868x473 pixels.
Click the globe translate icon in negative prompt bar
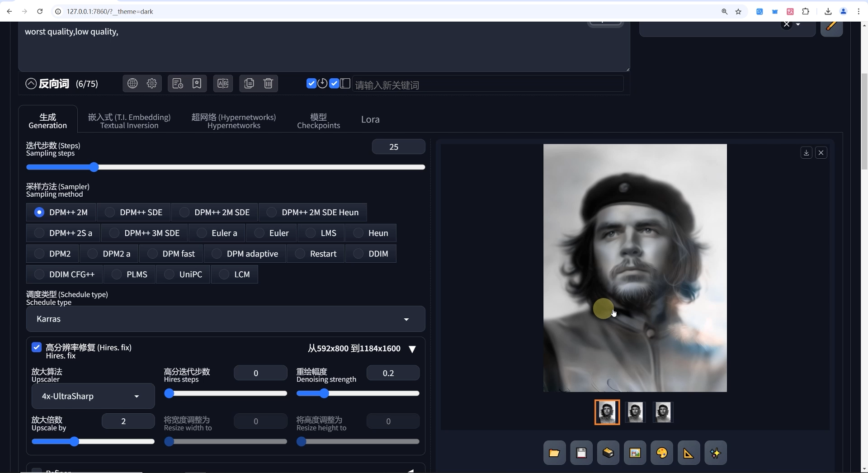click(x=132, y=84)
